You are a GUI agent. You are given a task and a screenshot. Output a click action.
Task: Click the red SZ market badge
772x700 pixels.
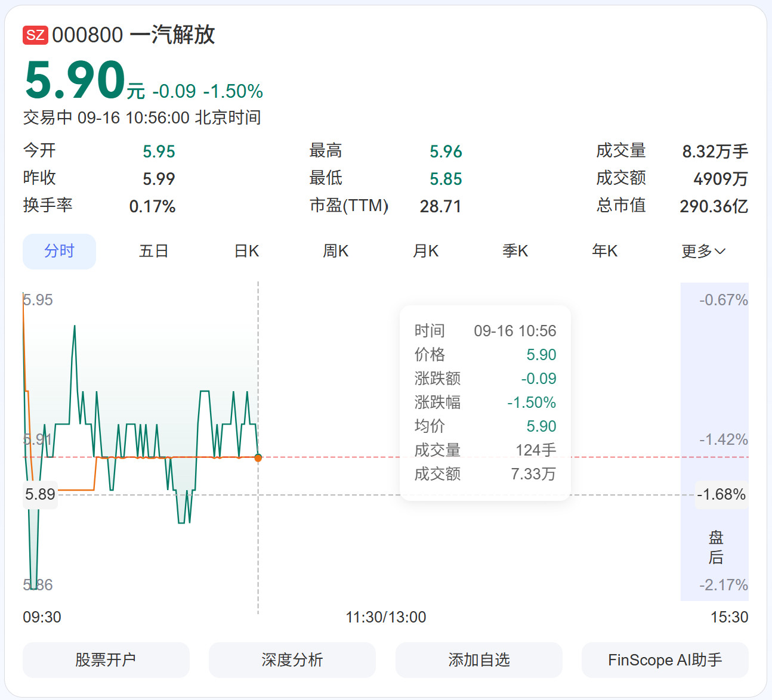click(35, 35)
